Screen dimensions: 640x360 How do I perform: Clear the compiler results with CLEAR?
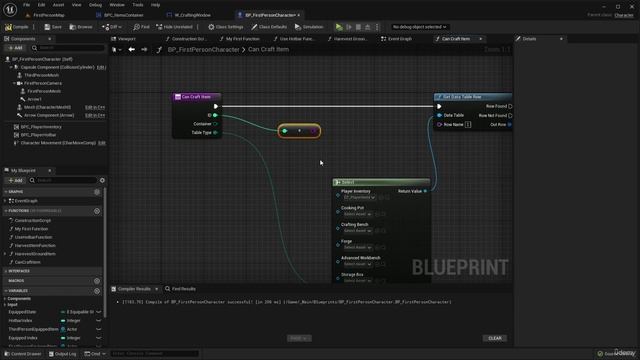pos(495,338)
